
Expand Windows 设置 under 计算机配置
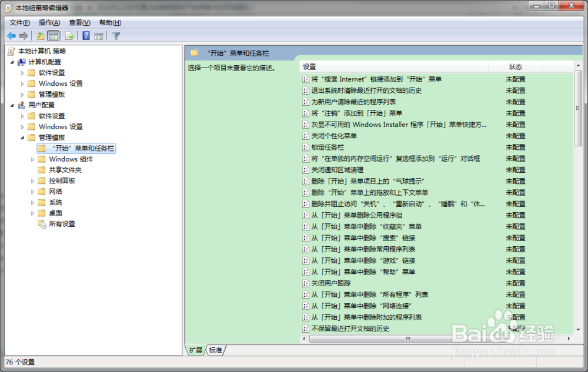[x=22, y=84]
